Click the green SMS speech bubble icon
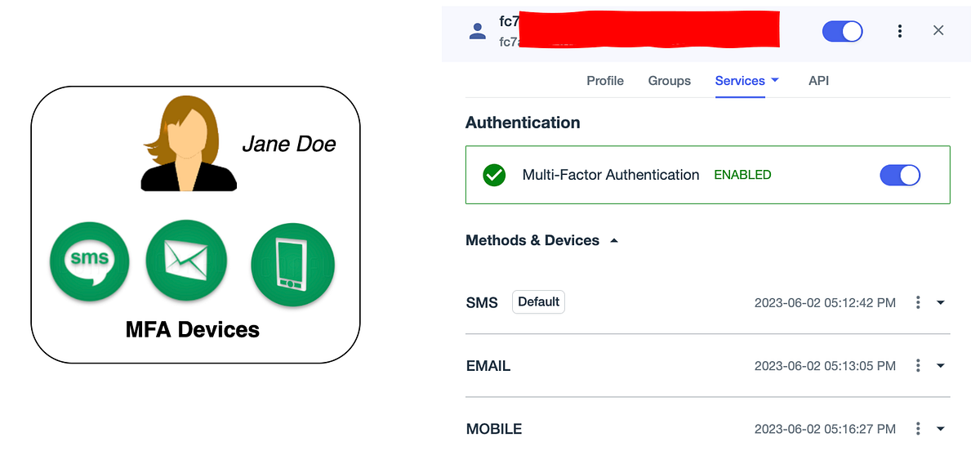The width and height of the screenshot is (980, 473). click(x=90, y=261)
